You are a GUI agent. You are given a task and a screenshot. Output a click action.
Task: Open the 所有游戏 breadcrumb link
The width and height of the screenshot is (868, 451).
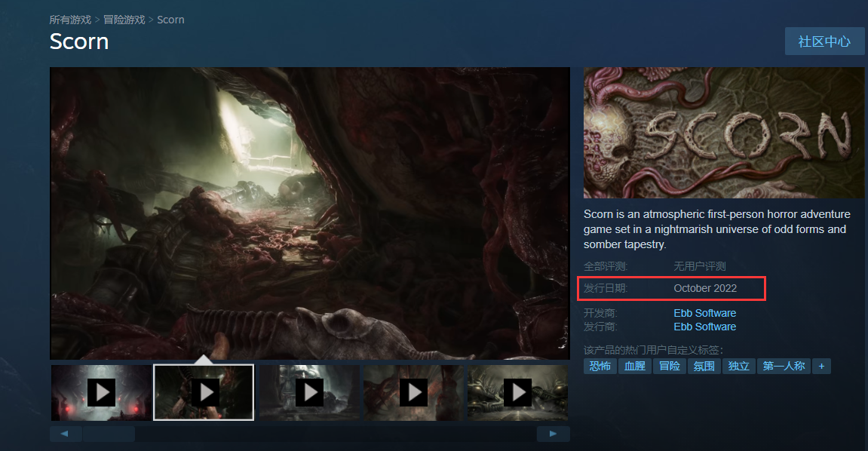coord(70,20)
